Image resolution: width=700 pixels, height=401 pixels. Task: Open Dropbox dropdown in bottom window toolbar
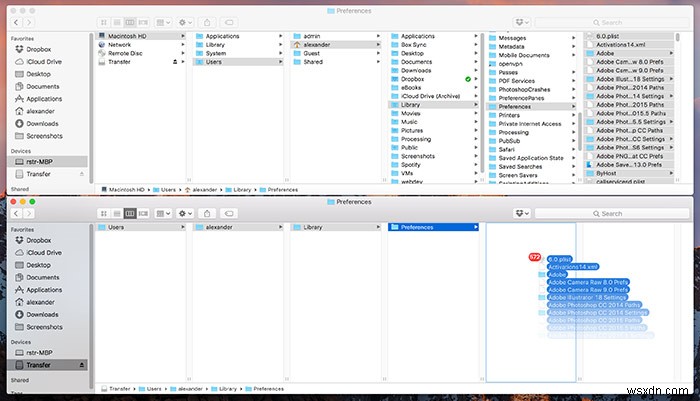(519, 213)
